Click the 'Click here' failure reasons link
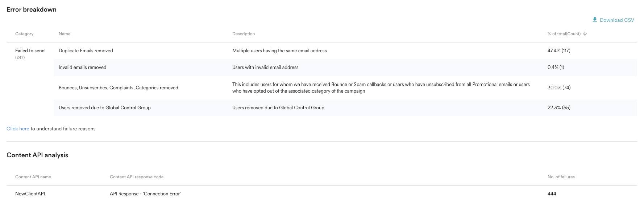The image size is (644, 207). point(18,129)
